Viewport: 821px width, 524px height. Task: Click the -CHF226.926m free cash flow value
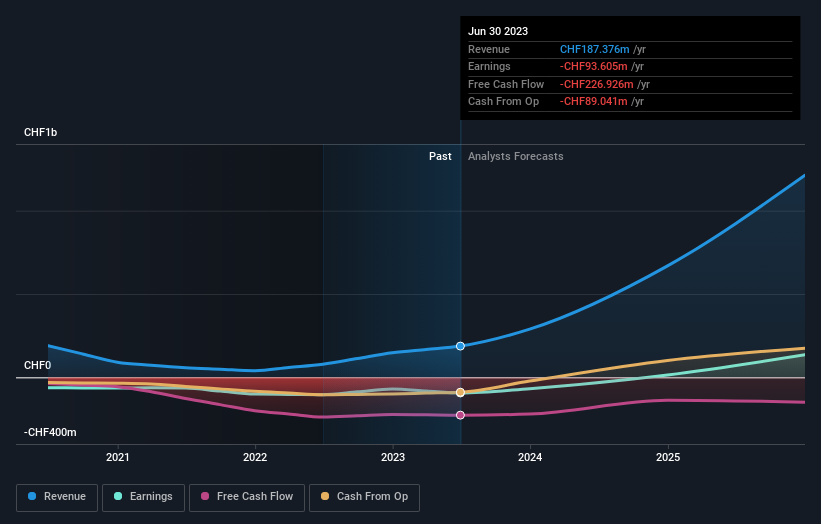pos(597,84)
